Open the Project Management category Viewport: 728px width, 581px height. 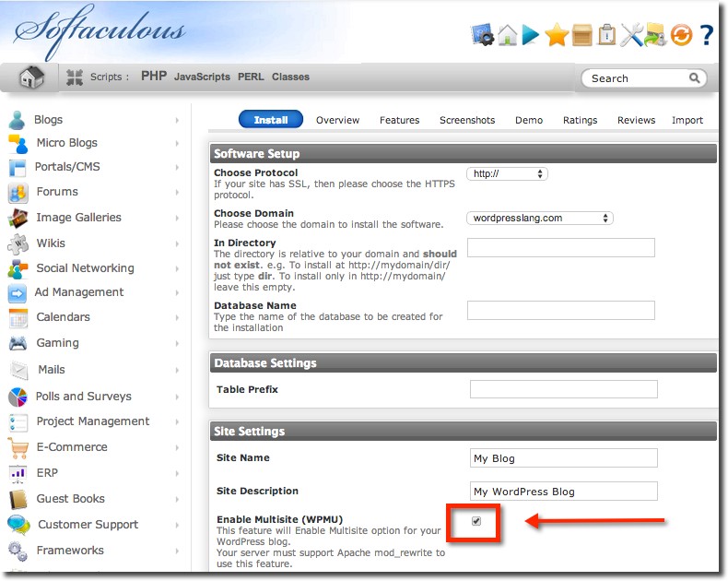pos(93,421)
